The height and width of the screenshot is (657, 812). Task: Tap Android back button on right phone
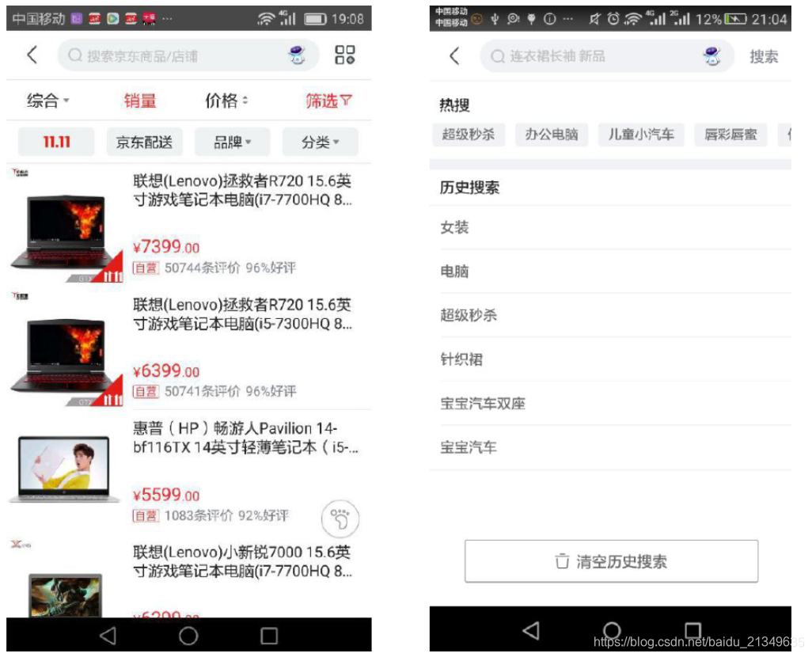tap(531, 630)
